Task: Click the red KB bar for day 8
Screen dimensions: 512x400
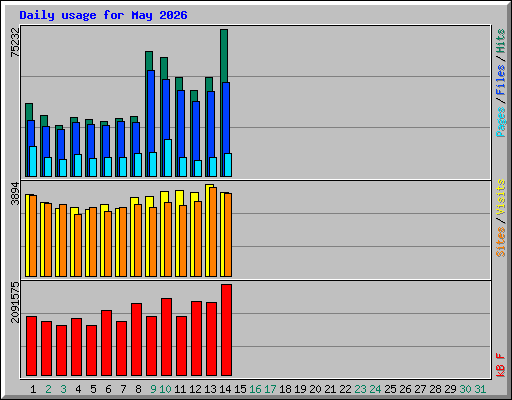Action: click(136, 340)
